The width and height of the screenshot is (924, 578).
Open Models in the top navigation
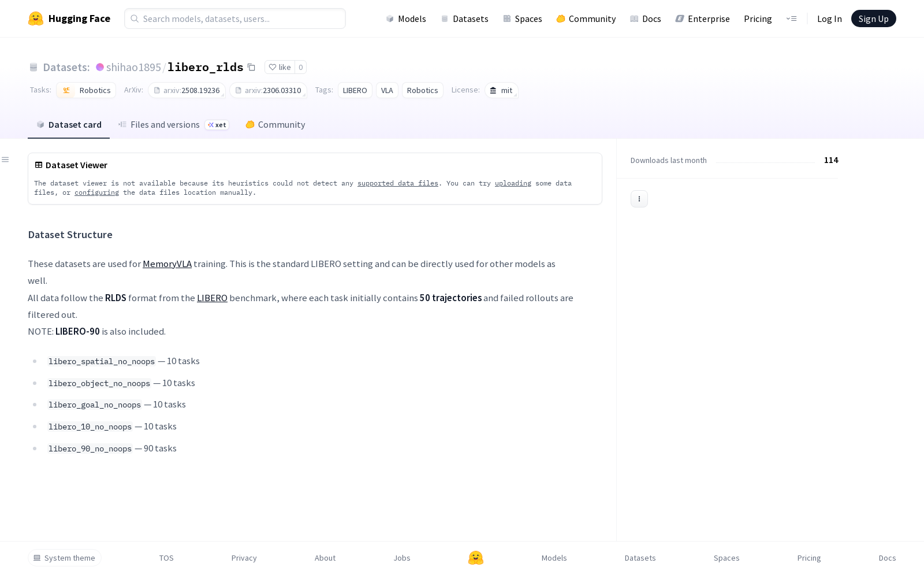tap(406, 18)
